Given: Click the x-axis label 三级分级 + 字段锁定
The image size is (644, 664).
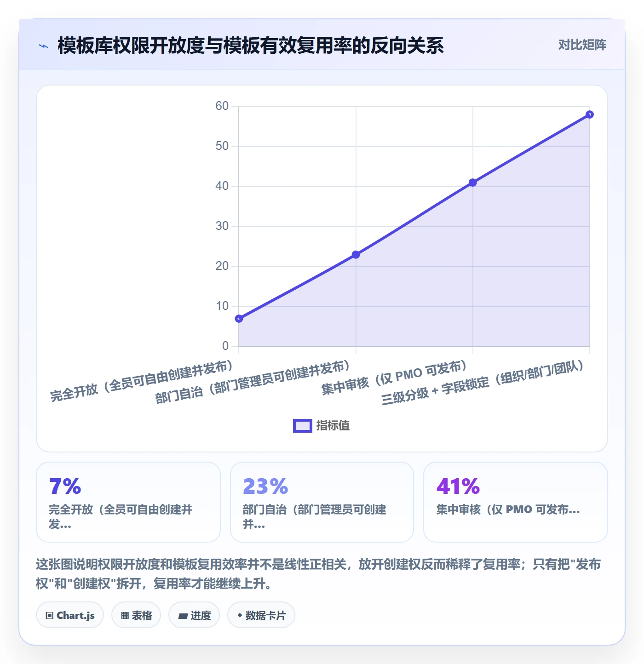Looking at the screenshot, I should point(483,383).
